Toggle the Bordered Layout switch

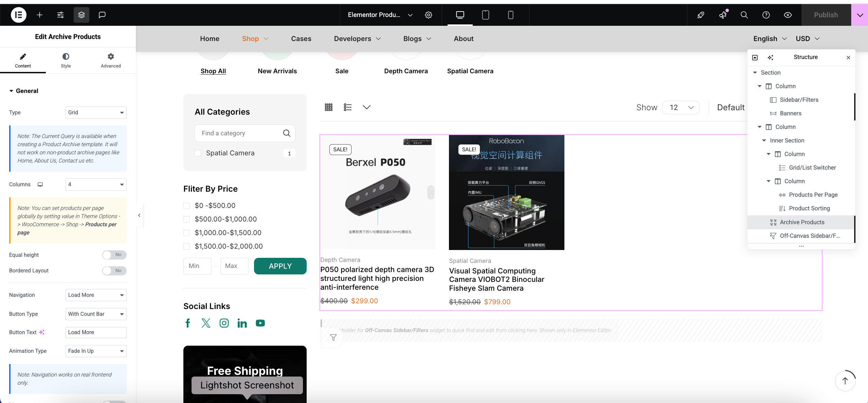[x=114, y=271]
